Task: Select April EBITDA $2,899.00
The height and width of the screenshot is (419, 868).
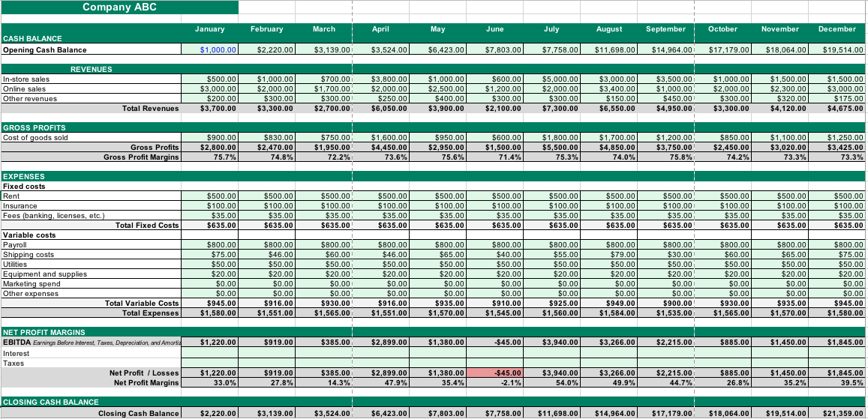Action: point(380,342)
